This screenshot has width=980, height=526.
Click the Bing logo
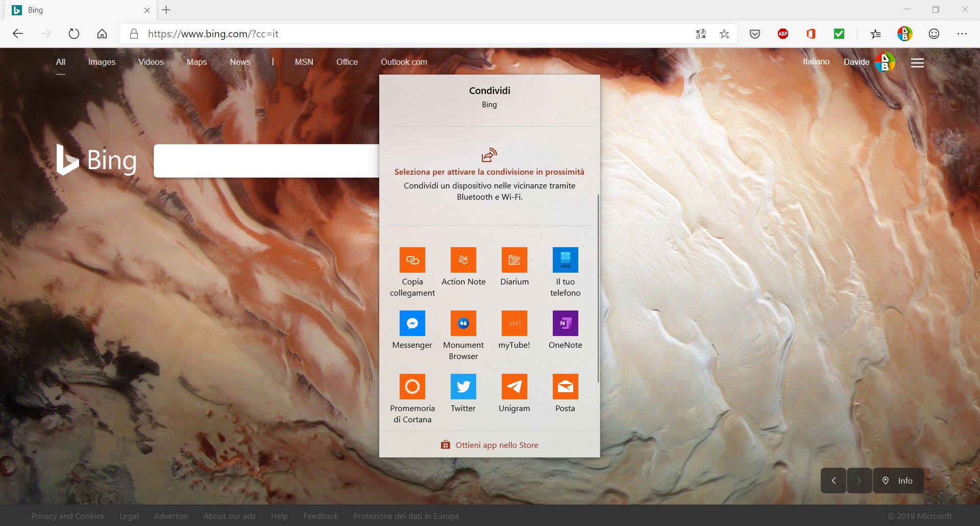(96, 160)
